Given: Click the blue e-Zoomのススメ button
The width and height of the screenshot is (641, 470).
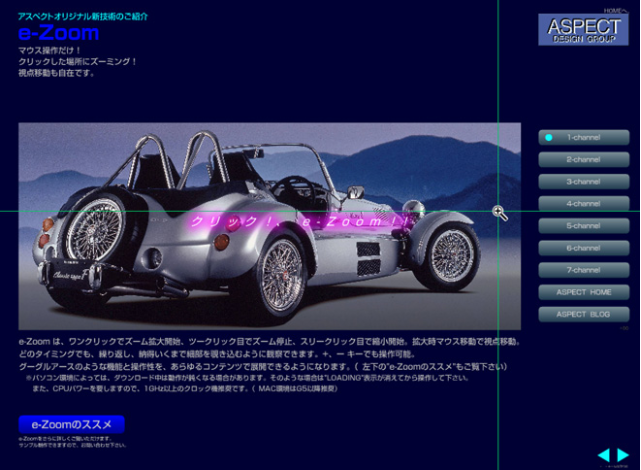Looking at the screenshot, I should click(72, 425).
